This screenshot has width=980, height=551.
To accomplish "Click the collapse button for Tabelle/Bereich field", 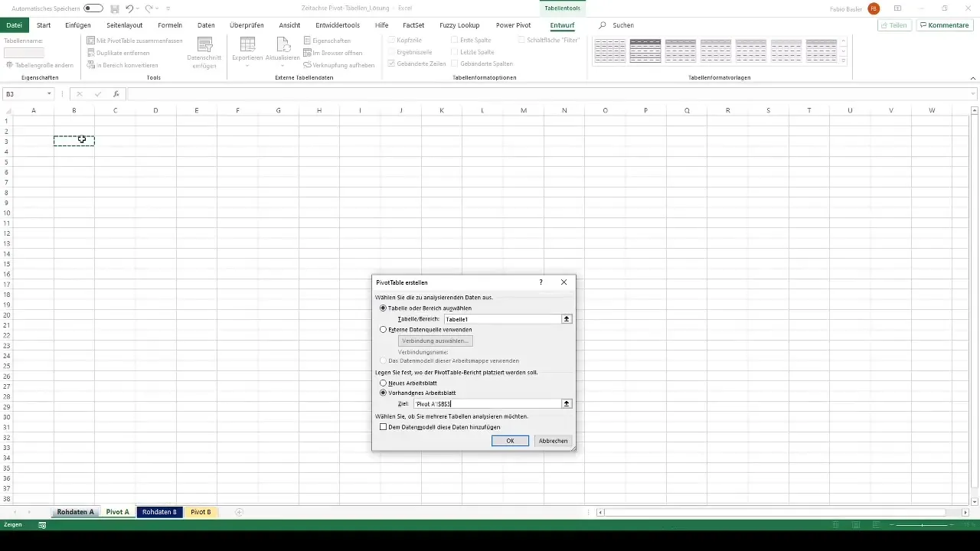I will [567, 319].
